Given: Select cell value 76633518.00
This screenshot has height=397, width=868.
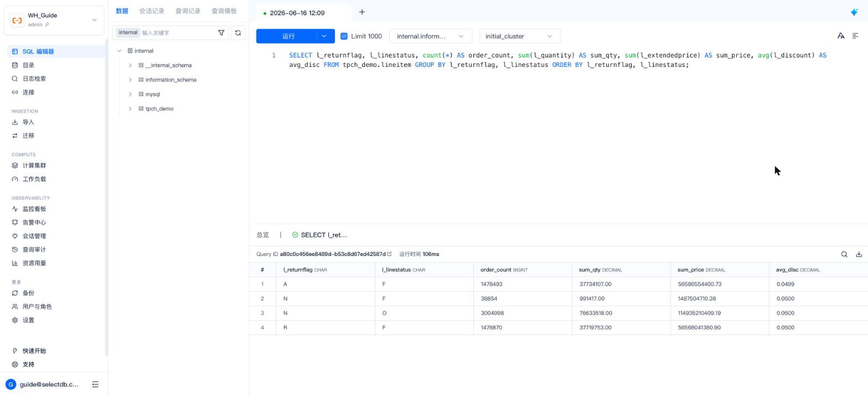Looking at the screenshot, I should [595, 313].
